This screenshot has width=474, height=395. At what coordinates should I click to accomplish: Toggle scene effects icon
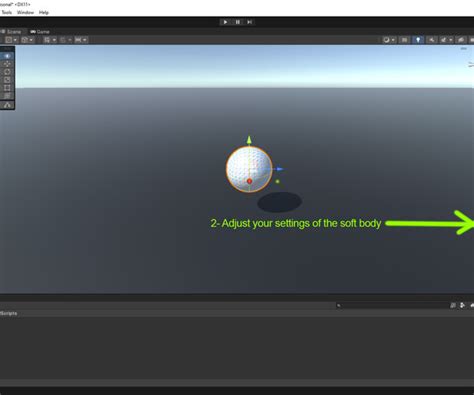(444, 40)
